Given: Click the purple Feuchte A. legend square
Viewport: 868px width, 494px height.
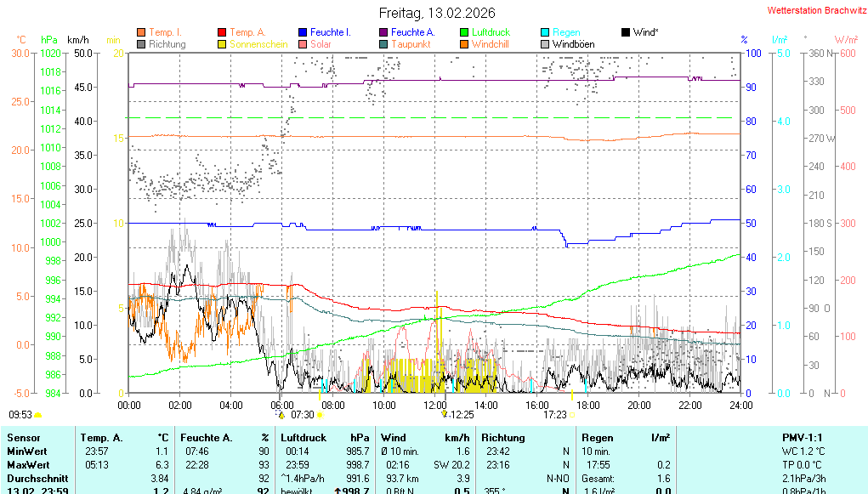Looking at the screenshot, I should tap(383, 32).
